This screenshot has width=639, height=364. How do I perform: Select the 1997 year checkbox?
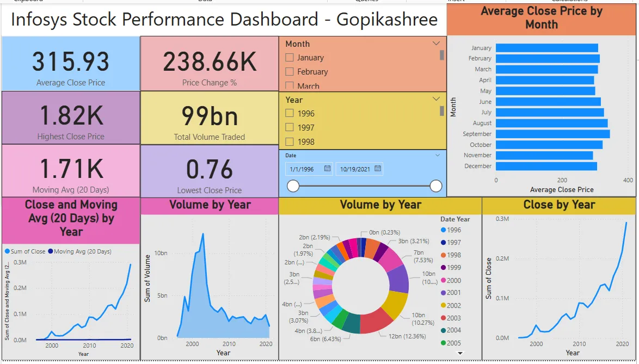[290, 127]
